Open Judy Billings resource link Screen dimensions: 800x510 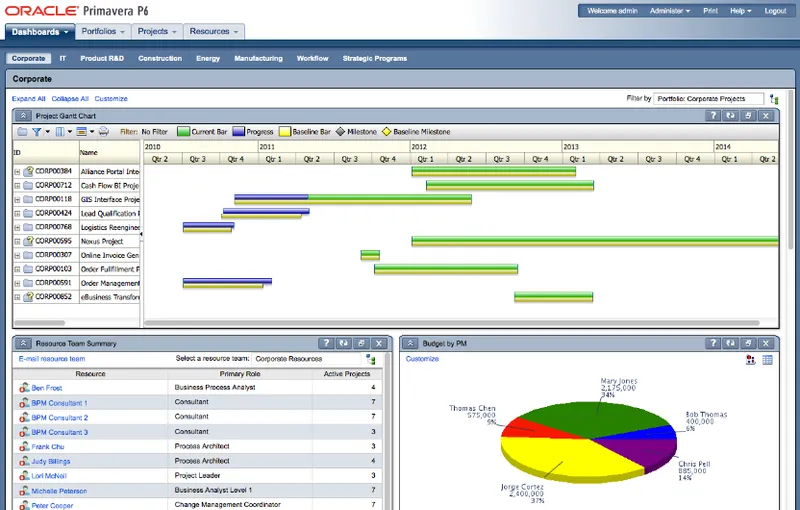(x=51, y=461)
